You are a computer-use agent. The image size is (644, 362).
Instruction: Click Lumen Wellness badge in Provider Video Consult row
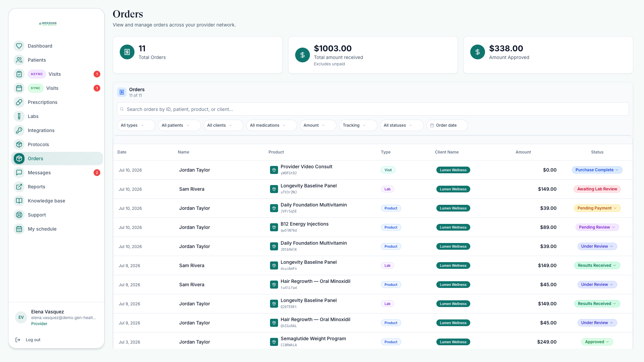tap(453, 170)
